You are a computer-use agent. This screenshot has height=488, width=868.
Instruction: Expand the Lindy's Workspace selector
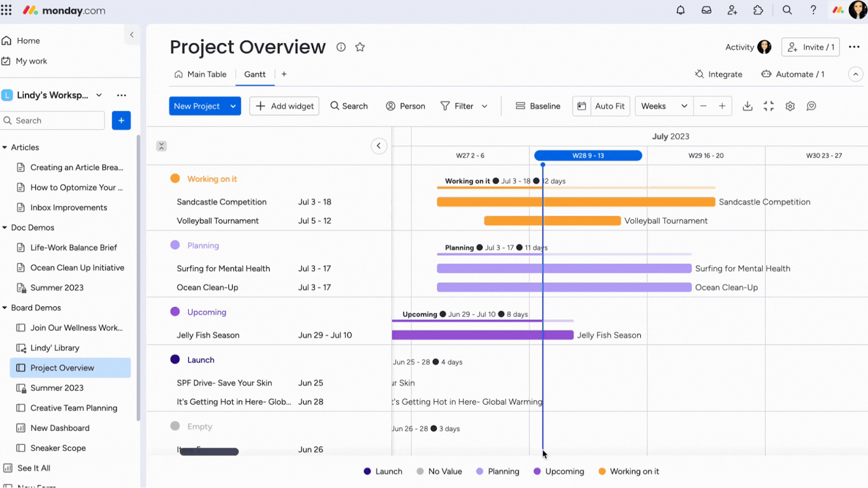tap(99, 95)
